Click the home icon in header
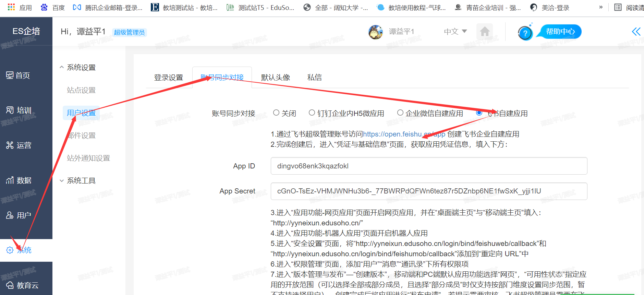 point(484,32)
